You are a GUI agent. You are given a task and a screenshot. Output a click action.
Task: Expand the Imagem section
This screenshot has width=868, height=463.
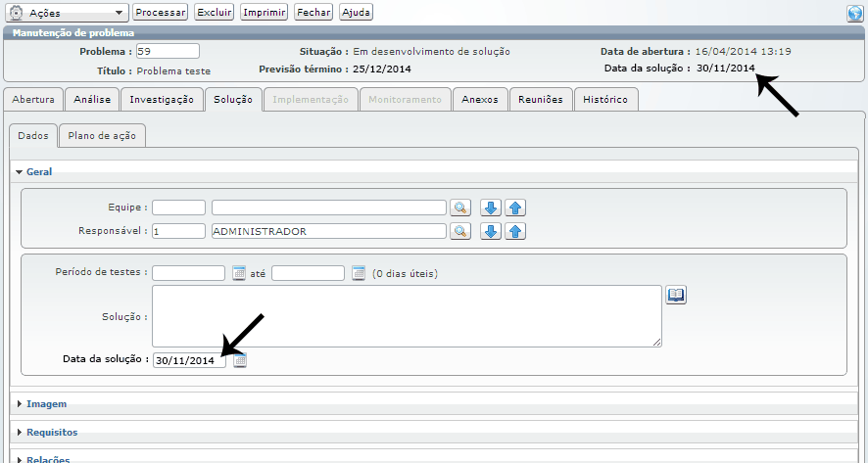click(x=46, y=403)
